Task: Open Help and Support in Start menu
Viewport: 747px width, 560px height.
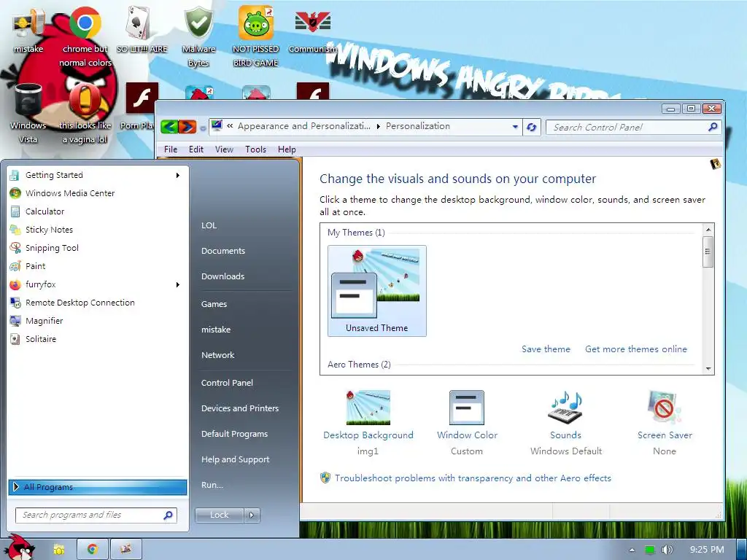Action: [x=236, y=459]
